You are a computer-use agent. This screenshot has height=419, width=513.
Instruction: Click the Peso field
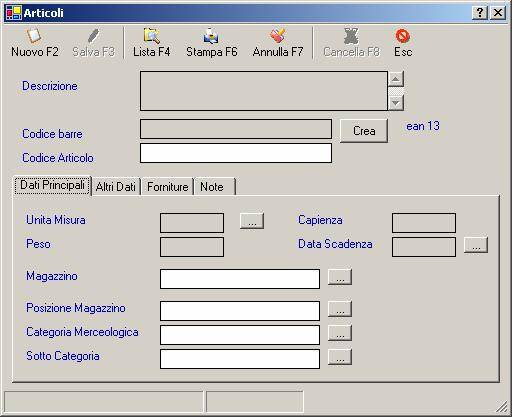click(192, 247)
